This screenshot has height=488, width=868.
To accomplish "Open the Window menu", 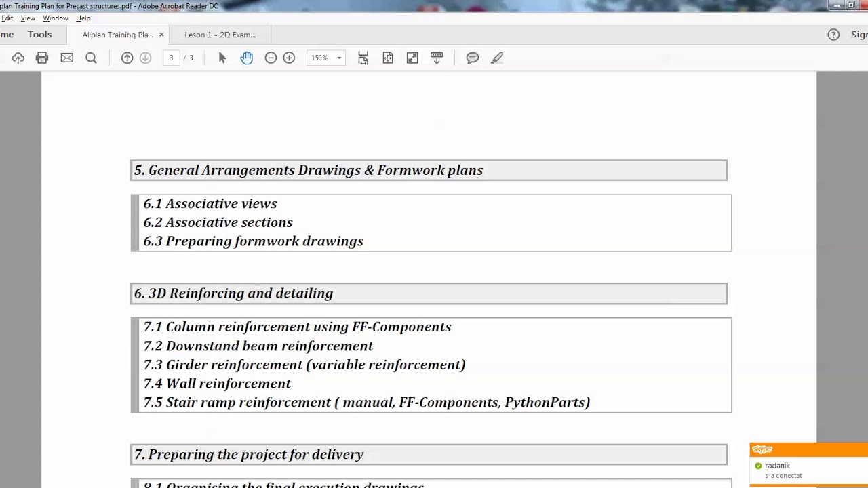I will point(56,18).
